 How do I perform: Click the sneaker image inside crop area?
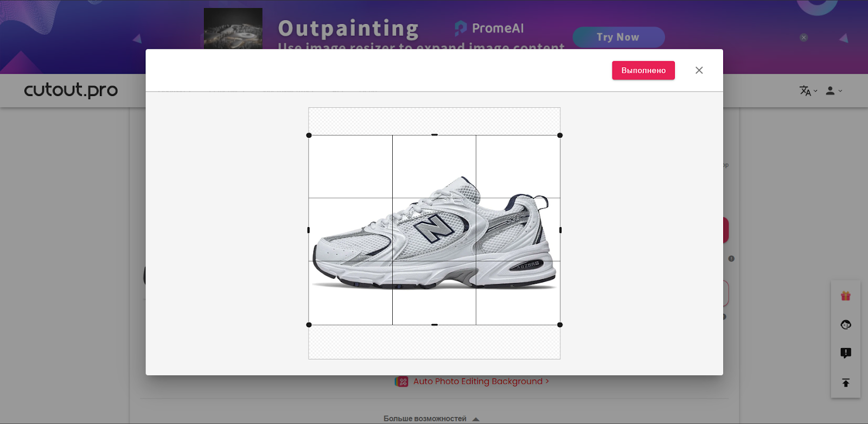(x=435, y=233)
